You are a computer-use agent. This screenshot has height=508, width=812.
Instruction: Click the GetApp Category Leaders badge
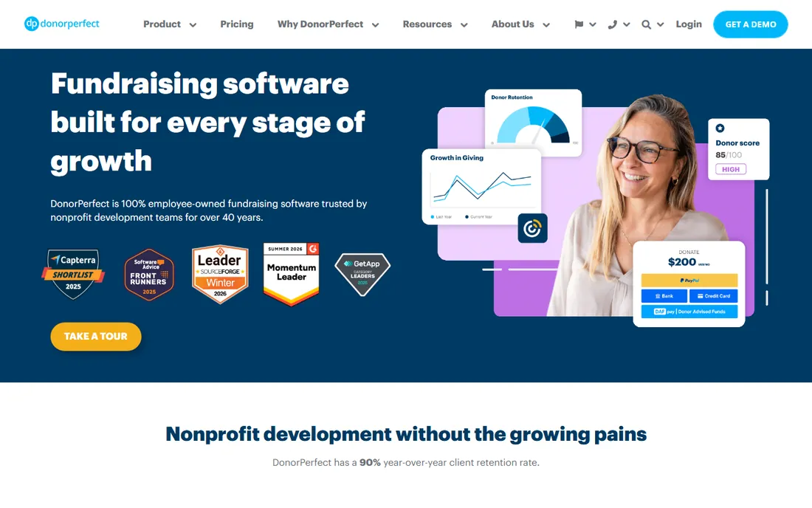point(362,275)
